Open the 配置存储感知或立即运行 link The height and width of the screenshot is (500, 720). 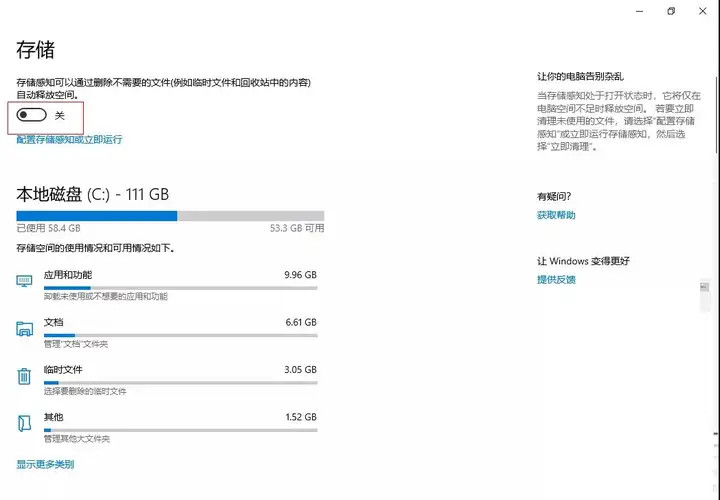69,140
